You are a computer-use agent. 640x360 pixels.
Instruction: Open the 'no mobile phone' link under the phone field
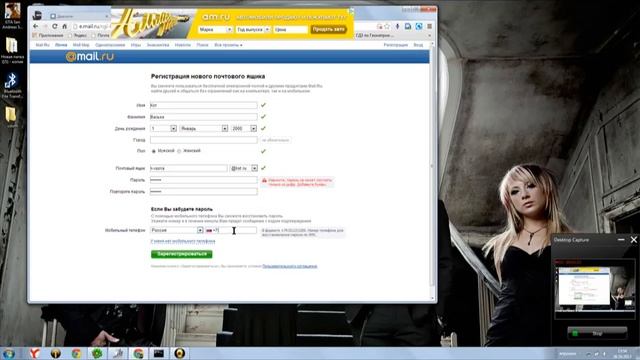[x=183, y=241]
